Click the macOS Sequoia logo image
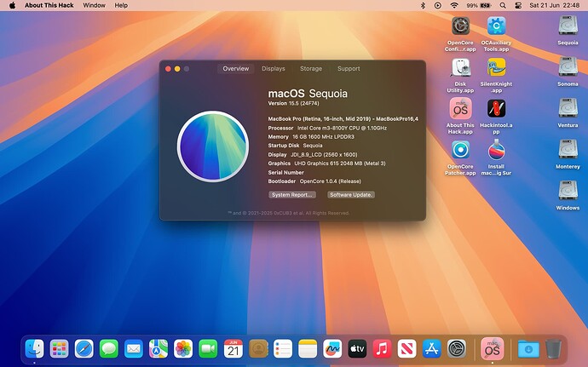 click(213, 146)
